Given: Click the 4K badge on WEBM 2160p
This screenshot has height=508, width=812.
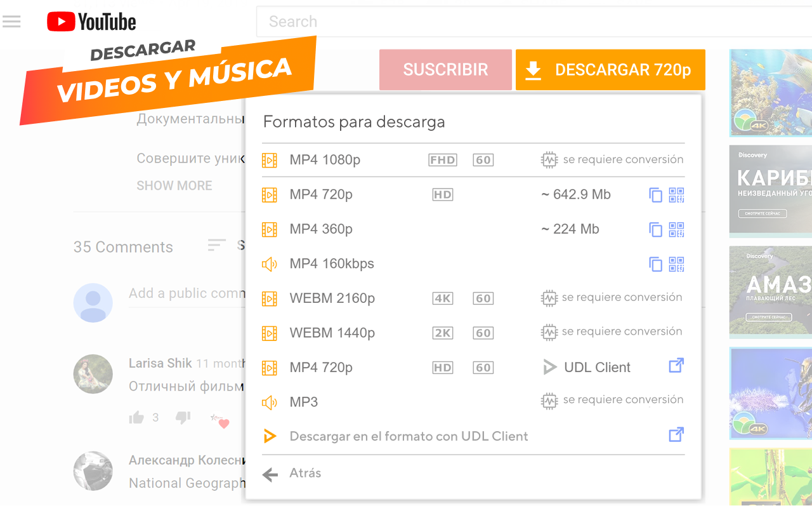Looking at the screenshot, I should coord(442,298).
